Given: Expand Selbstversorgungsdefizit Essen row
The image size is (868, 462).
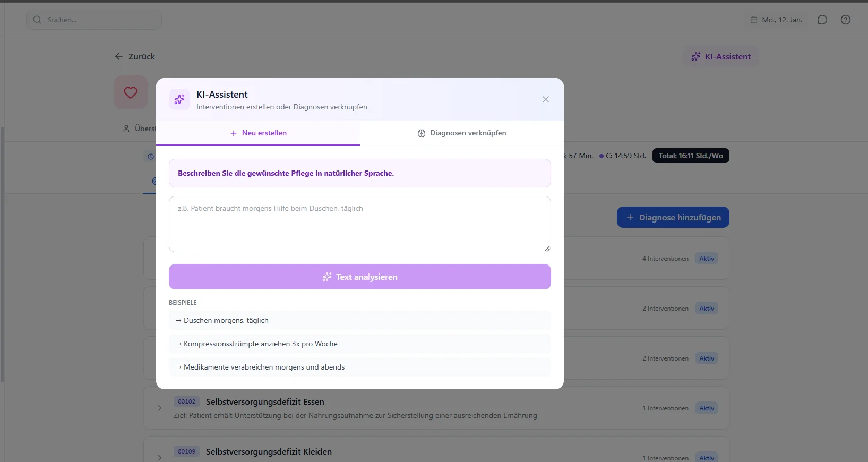Looking at the screenshot, I should [159, 408].
